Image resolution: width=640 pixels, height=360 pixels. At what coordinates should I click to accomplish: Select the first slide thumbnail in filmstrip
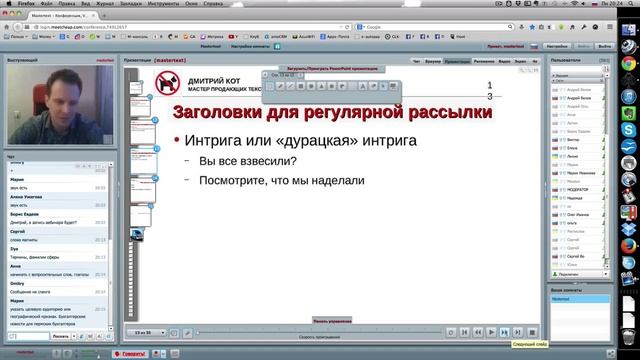point(136,88)
